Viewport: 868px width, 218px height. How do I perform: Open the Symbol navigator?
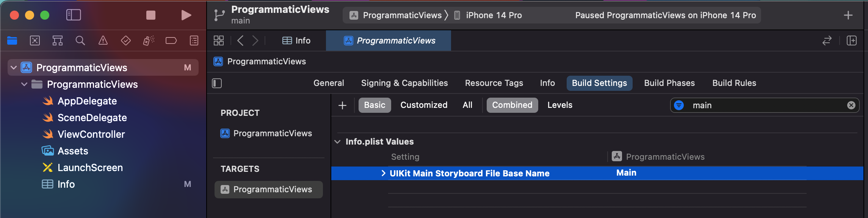(x=58, y=40)
